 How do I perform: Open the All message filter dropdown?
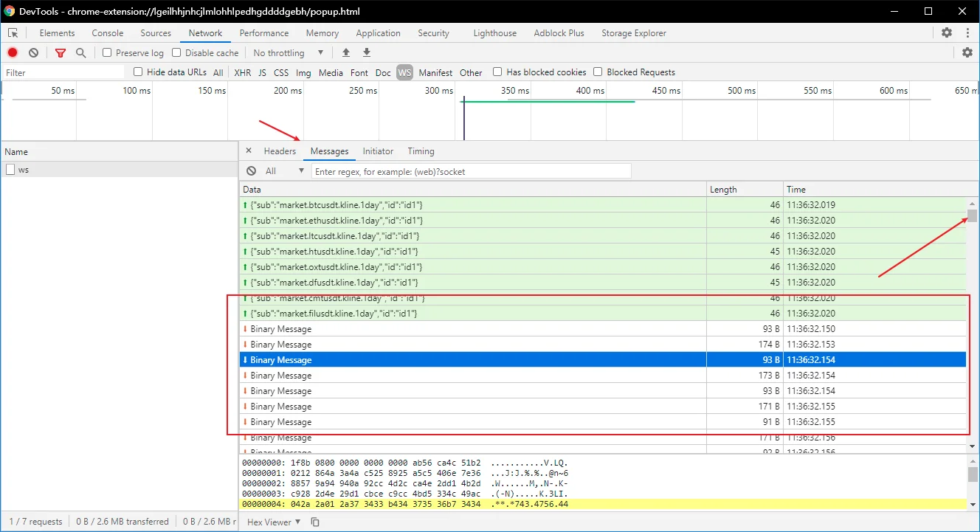pos(283,170)
